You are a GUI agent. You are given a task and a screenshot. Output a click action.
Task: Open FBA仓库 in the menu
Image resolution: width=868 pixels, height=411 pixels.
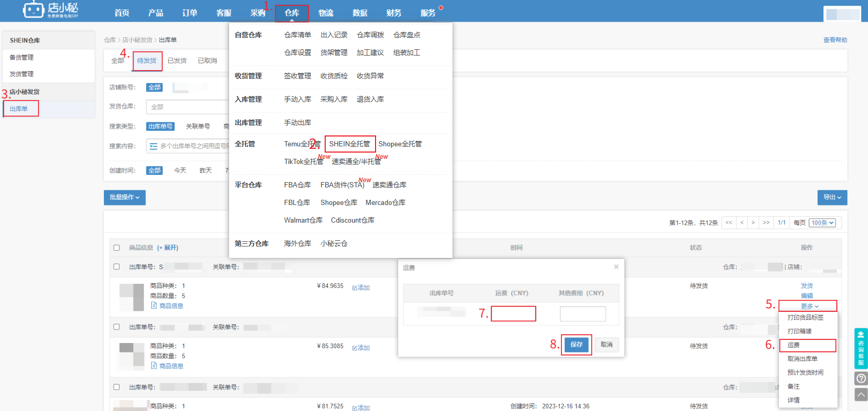(x=298, y=185)
